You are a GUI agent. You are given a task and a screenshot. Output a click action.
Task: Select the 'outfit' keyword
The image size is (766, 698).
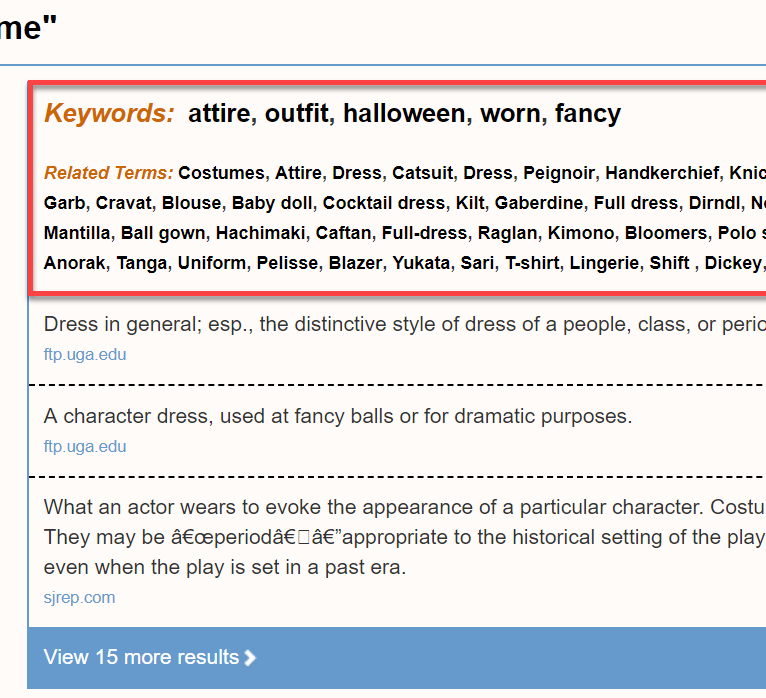(297, 114)
